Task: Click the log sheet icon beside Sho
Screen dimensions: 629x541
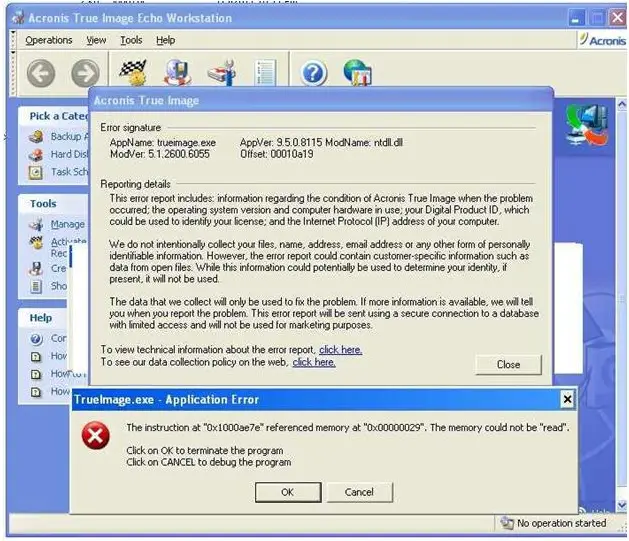Action: click(36, 286)
